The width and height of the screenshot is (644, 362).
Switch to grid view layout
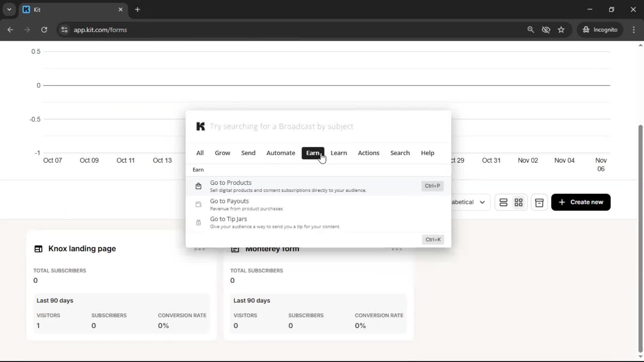click(x=519, y=202)
